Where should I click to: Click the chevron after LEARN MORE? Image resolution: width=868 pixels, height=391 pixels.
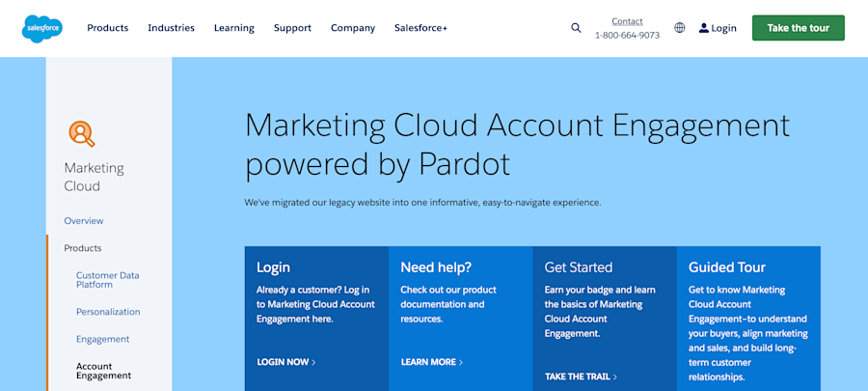(x=461, y=362)
